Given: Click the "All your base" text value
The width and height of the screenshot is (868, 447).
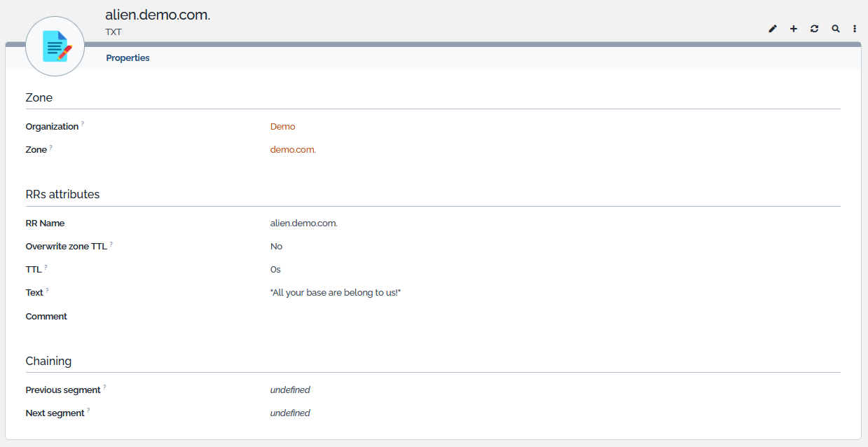Looking at the screenshot, I should click(335, 293).
